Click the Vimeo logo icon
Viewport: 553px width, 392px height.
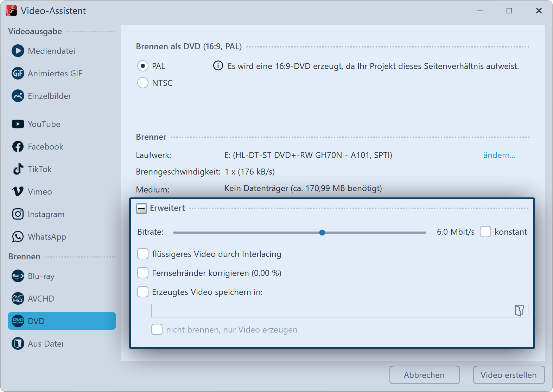coord(18,192)
